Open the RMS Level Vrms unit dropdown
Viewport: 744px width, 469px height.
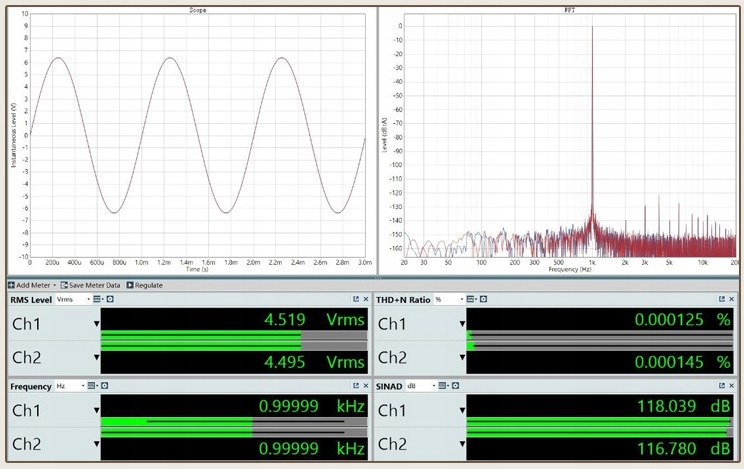(73, 299)
